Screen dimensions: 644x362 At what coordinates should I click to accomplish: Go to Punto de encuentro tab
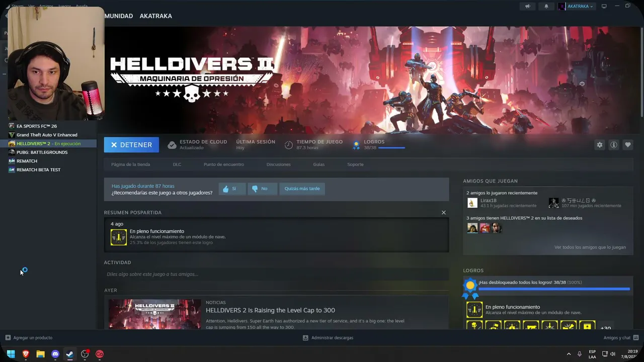[x=224, y=164]
